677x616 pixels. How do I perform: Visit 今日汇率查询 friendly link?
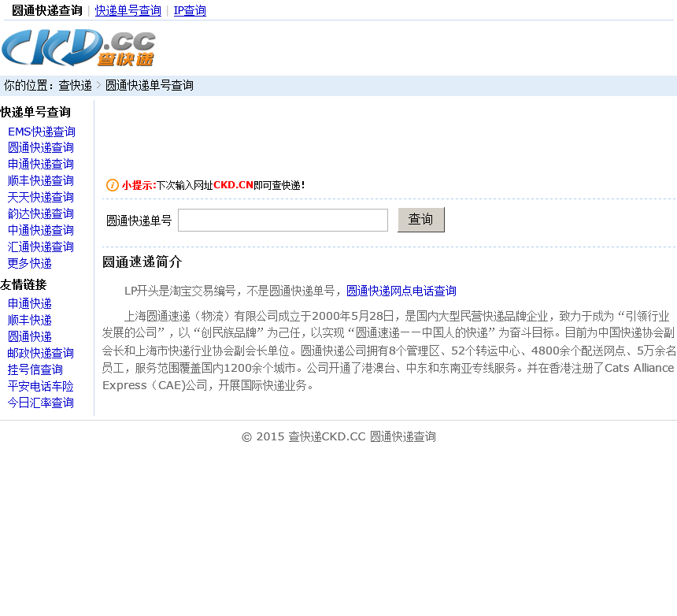[x=41, y=403]
